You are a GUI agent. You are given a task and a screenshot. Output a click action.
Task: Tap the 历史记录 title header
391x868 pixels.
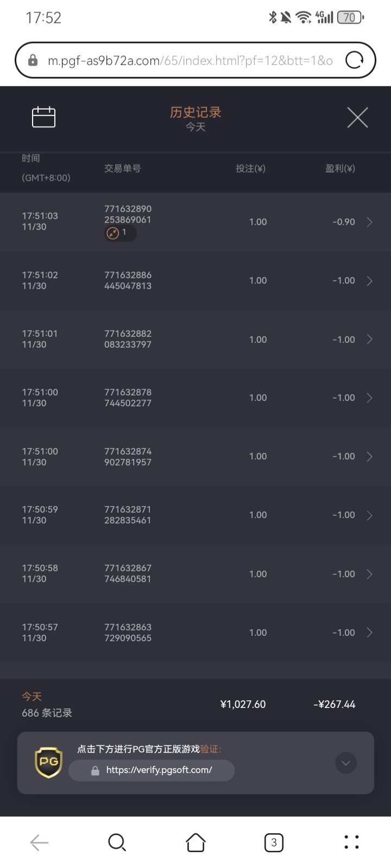tap(195, 112)
